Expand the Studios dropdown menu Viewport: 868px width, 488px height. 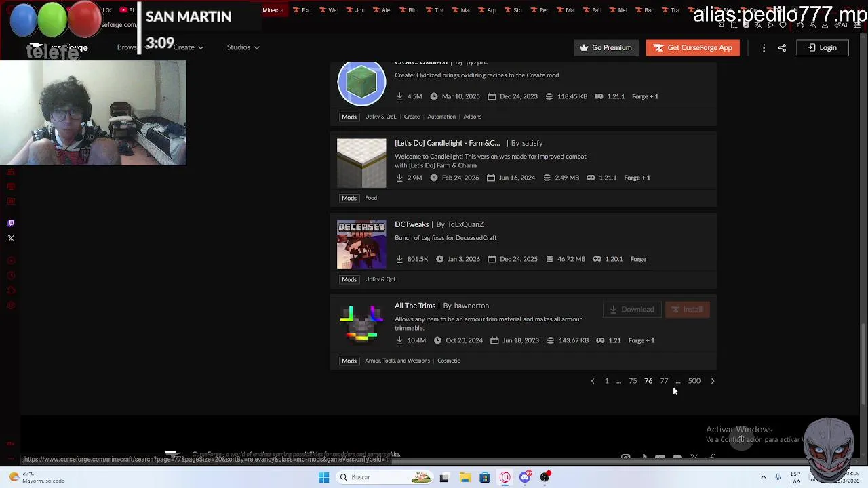point(243,47)
